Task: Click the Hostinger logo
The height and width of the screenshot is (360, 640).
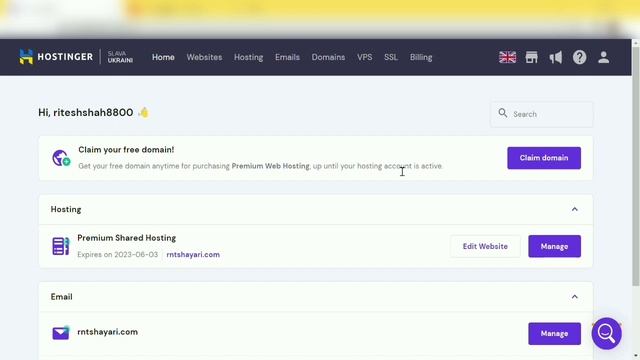Action: tap(56, 57)
